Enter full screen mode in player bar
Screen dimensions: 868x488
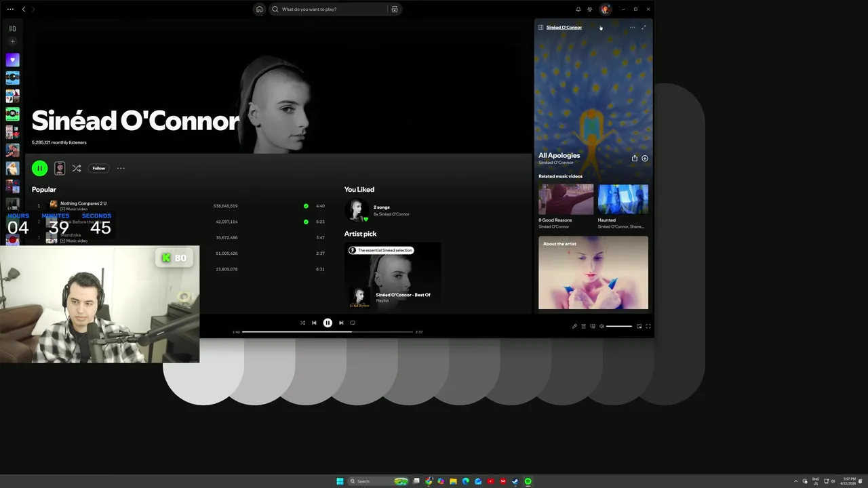point(648,326)
